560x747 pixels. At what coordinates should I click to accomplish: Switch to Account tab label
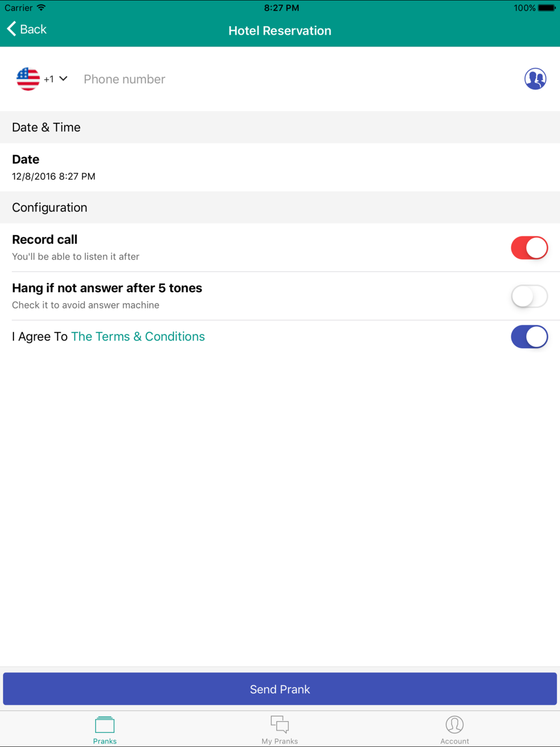(454, 741)
